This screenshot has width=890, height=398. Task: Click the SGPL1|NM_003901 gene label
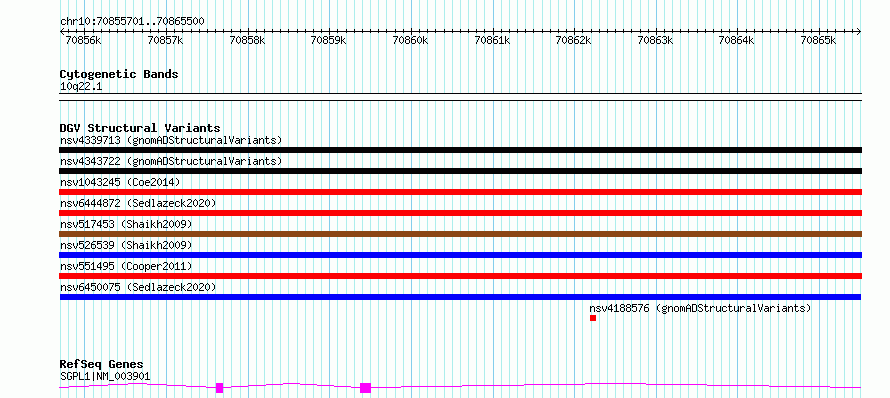(105, 376)
